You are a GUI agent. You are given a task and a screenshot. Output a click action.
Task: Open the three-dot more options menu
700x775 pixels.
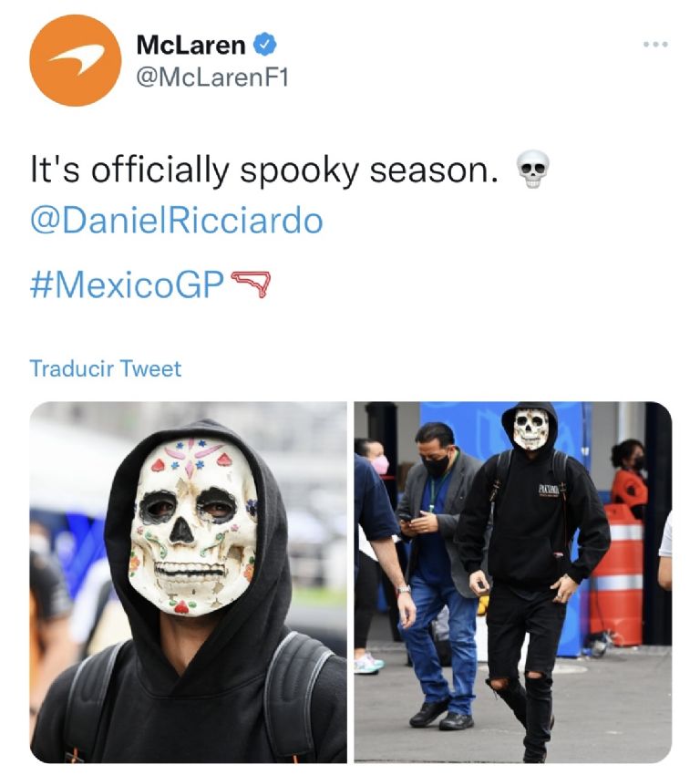coord(655,45)
